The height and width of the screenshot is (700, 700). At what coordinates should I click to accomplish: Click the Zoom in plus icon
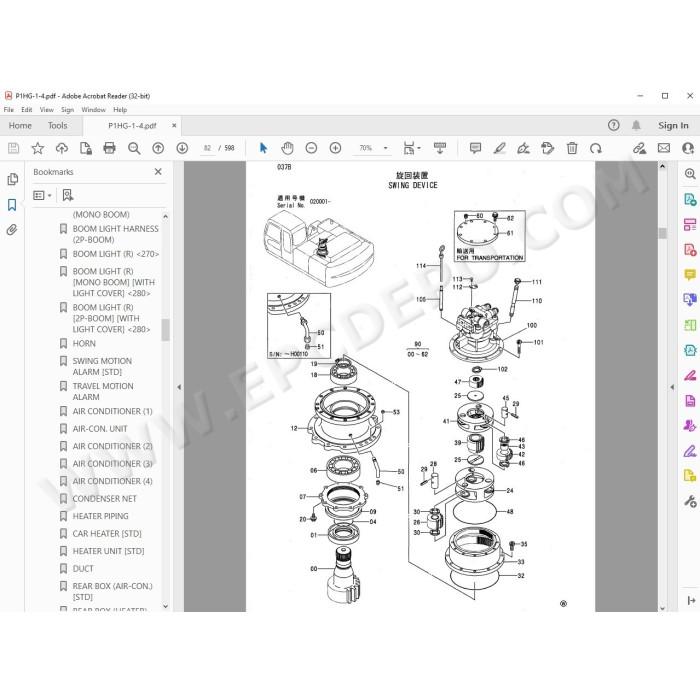point(335,148)
